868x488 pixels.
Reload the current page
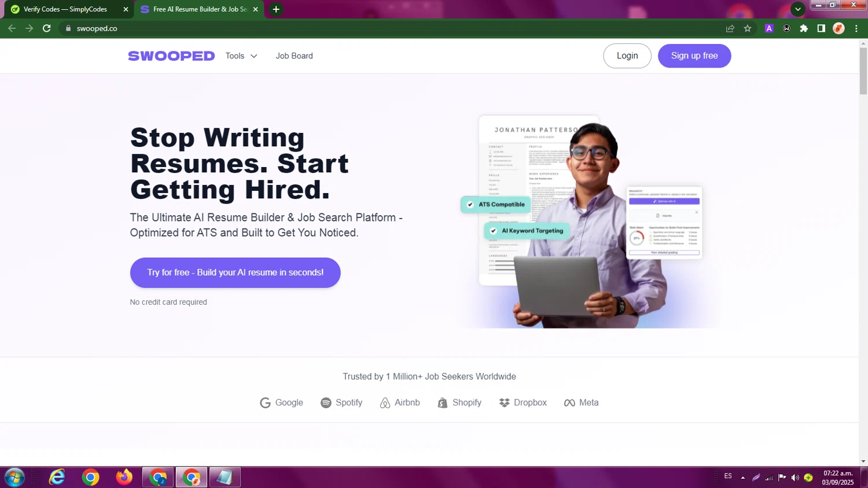tap(47, 28)
